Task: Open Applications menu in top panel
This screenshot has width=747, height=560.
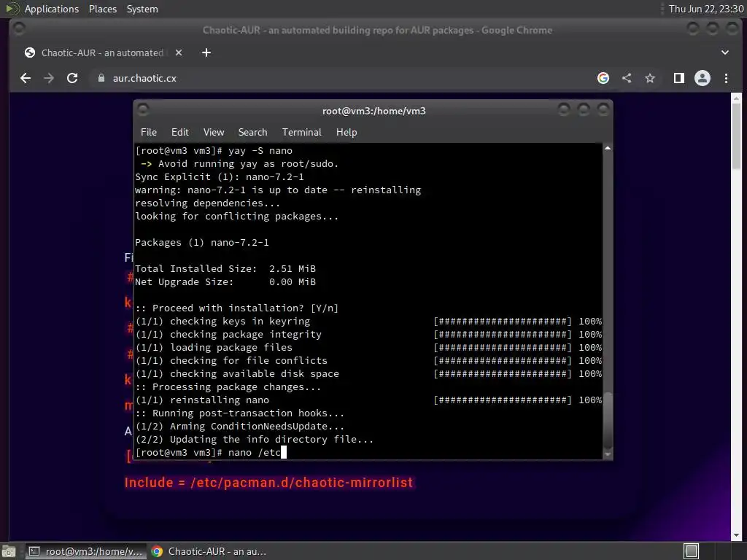Action: pyautogui.click(x=52, y=9)
